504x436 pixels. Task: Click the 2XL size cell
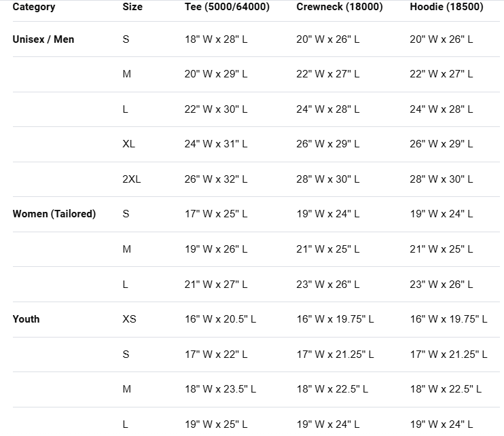132,179
